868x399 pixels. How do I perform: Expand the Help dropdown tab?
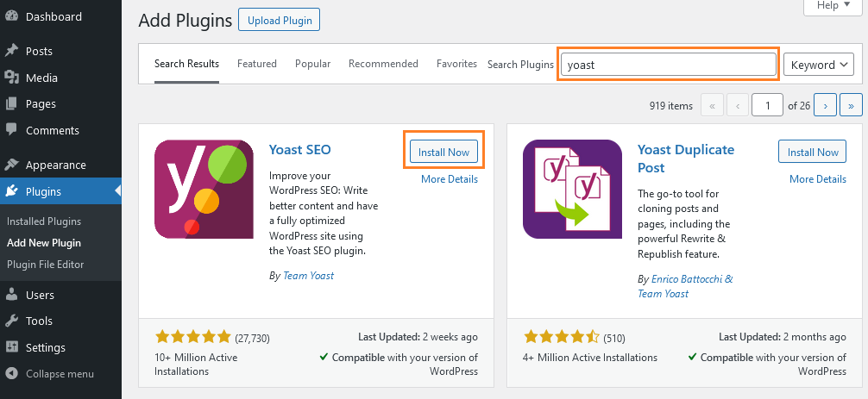(833, 6)
